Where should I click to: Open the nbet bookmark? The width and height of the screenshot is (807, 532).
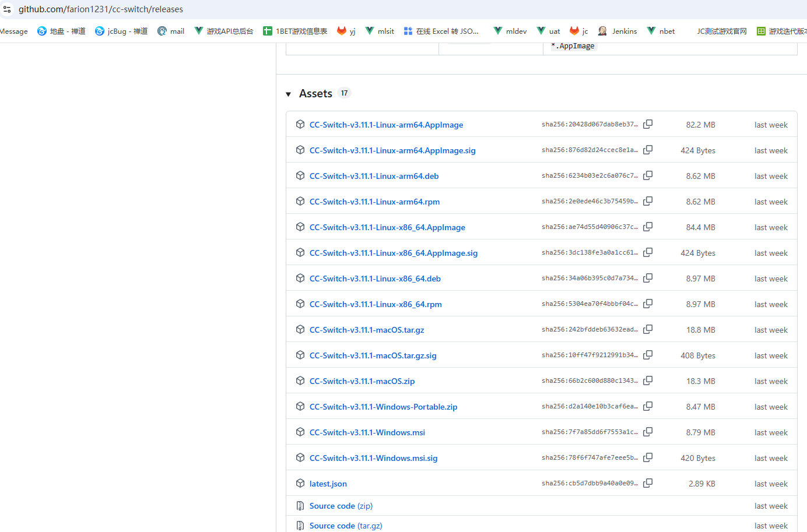[661, 31]
